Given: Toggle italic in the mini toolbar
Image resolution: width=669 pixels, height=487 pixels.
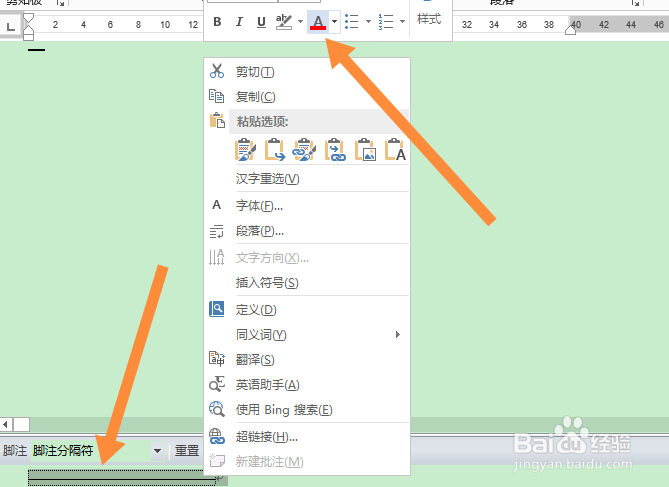Looking at the screenshot, I should click(x=239, y=22).
